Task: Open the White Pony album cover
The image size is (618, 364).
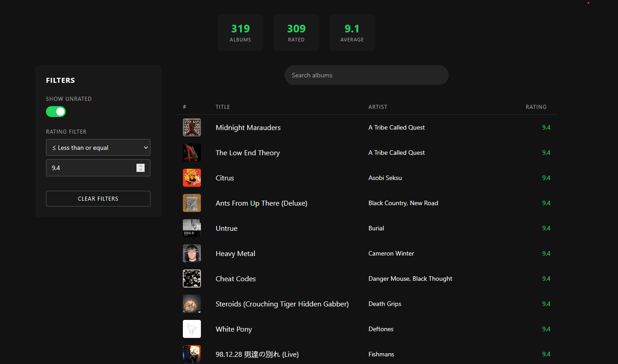Action: (192, 329)
